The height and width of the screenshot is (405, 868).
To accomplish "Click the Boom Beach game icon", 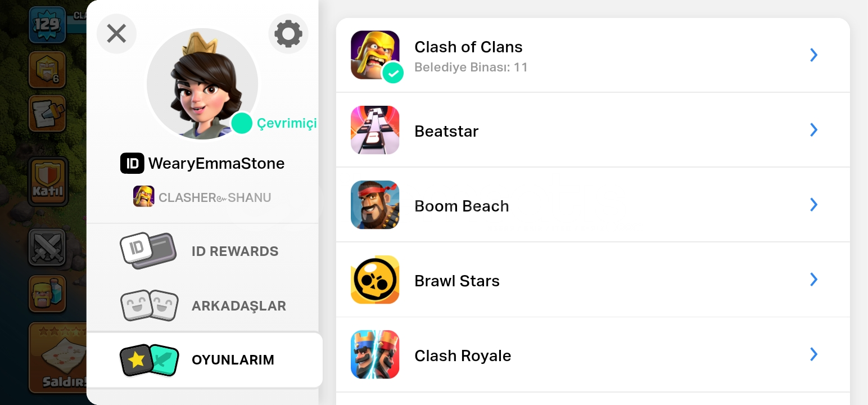I will [375, 205].
